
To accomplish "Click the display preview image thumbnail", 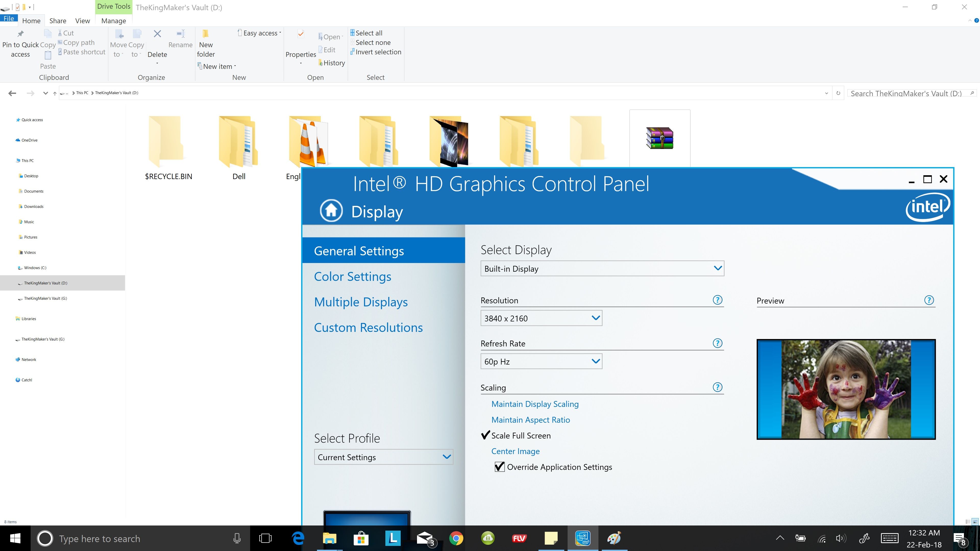I will (x=846, y=389).
